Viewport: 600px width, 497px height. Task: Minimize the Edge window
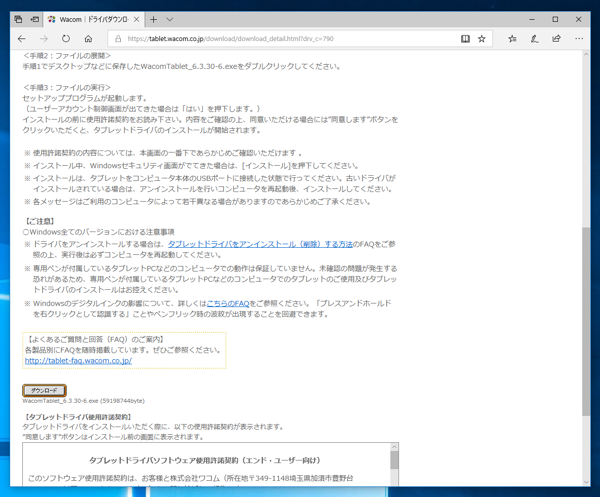click(x=532, y=19)
